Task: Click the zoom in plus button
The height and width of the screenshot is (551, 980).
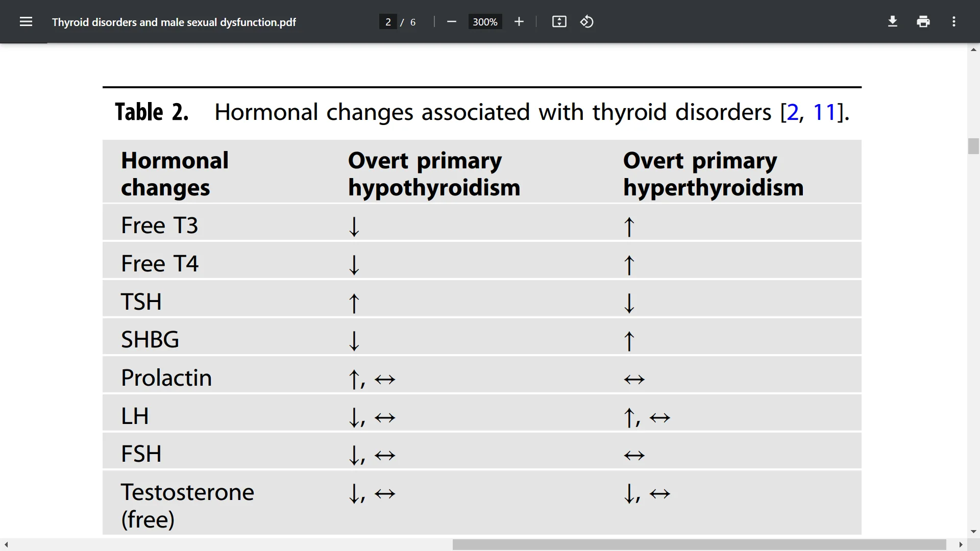Action: point(518,21)
